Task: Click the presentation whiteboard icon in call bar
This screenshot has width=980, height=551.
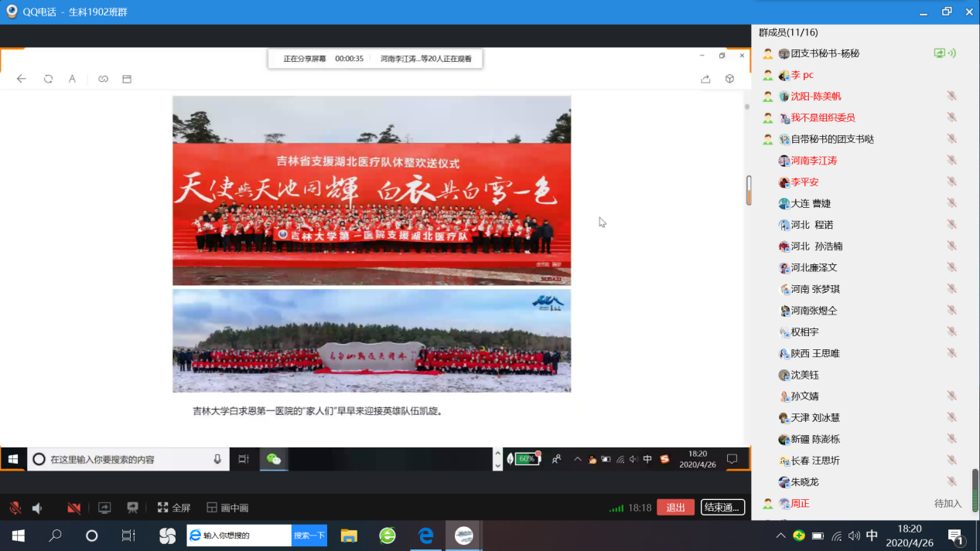Action: [x=132, y=508]
